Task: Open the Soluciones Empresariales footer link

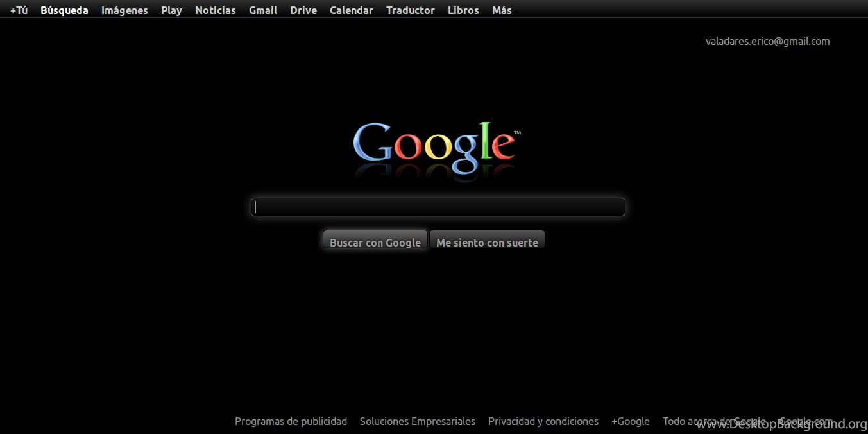Action: [418, 421]
